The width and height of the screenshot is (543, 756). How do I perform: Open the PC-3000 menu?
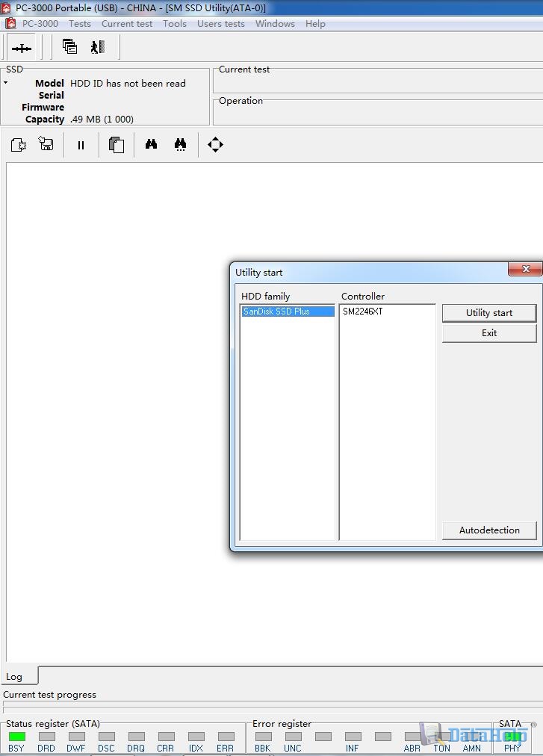pyautogui.click(x=40, y=24)
